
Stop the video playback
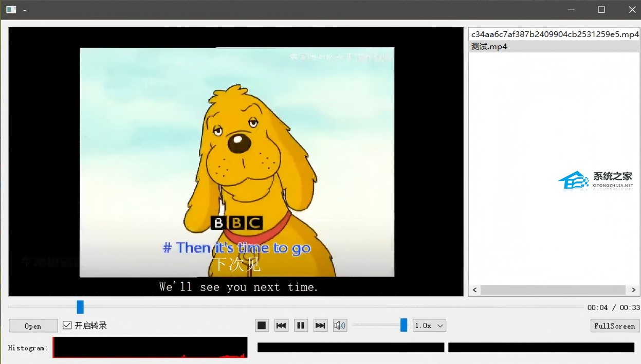pyautogui.click(x=262, y=325)
